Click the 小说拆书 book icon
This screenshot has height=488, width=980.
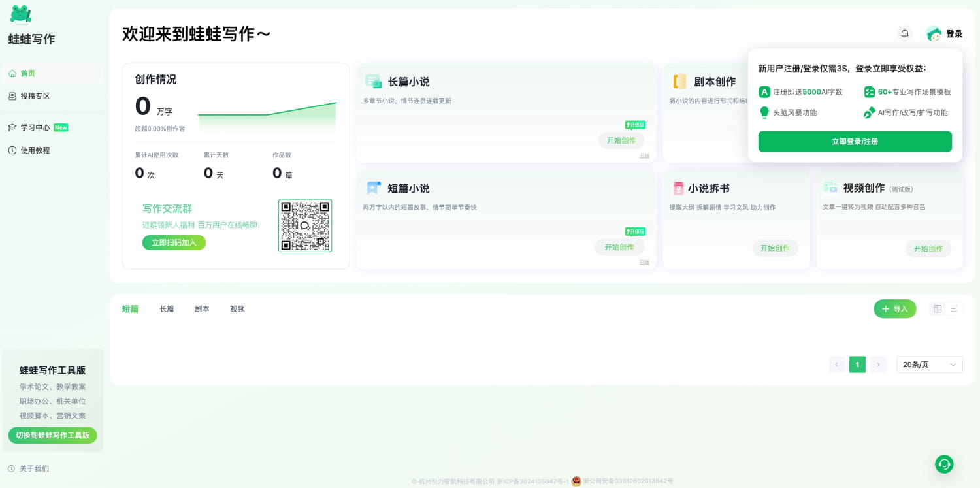click(x=679, y=188)
